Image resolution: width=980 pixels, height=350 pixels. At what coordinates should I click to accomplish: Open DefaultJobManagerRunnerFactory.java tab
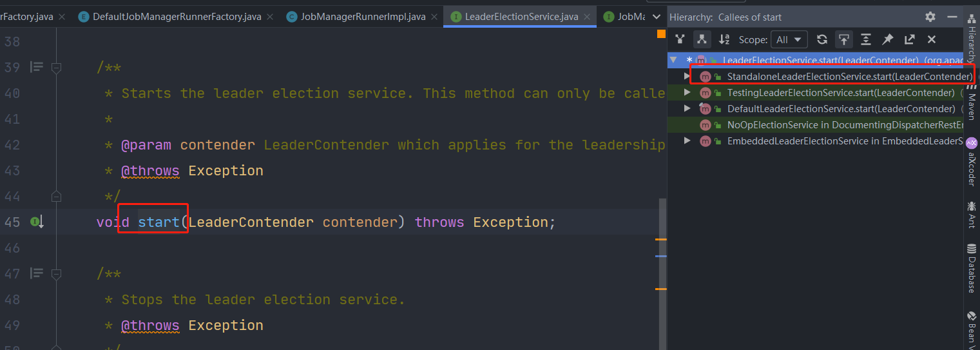click(175, 16)
